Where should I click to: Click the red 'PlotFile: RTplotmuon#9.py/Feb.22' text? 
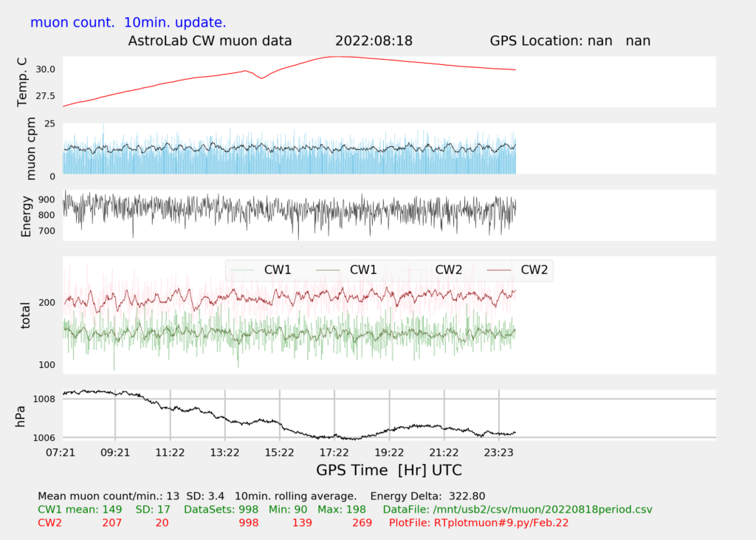coord(478,523)
